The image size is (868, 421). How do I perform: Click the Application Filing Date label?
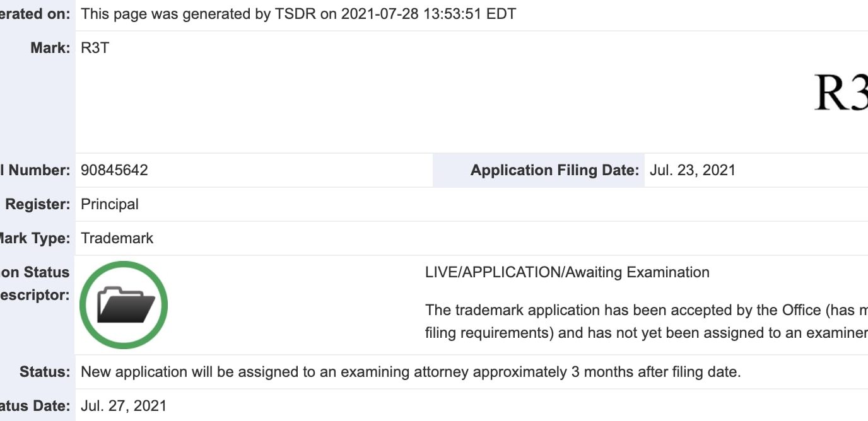click(x=554, y=170)
